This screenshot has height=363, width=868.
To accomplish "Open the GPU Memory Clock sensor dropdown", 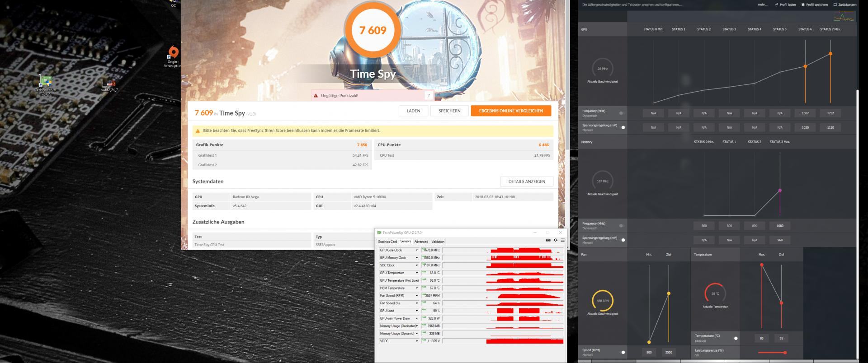I will pyautogui.click(x=417, y=258).
